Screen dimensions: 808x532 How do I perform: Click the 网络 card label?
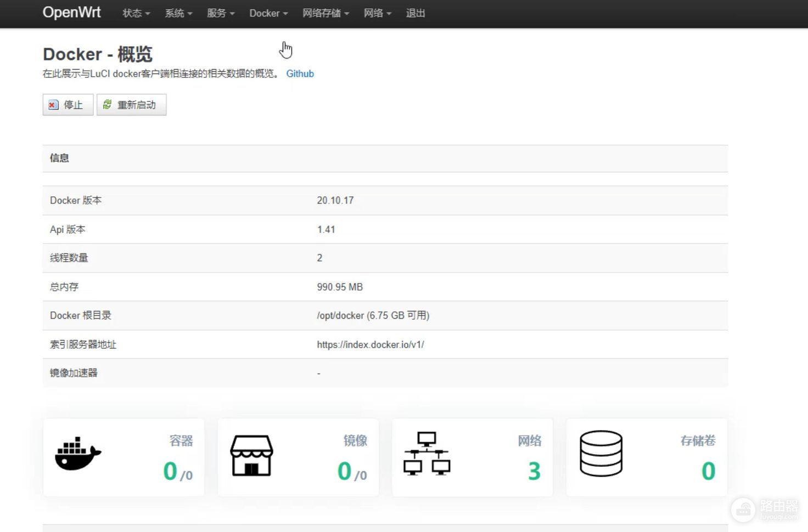529,440
